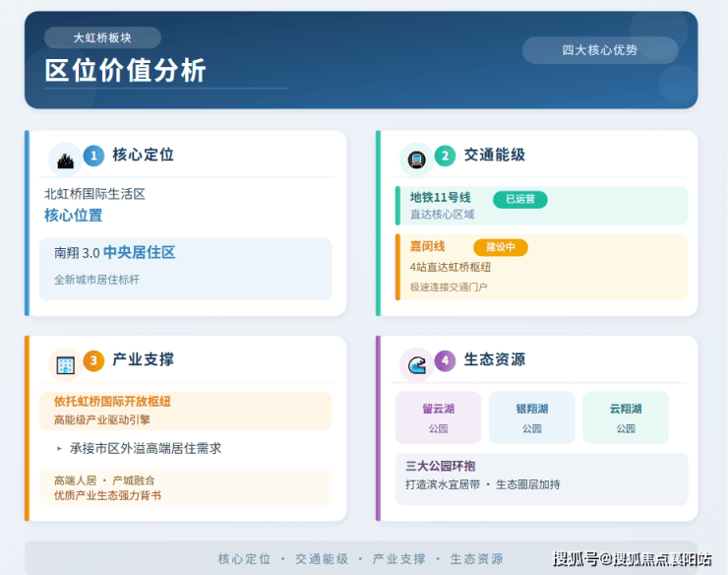Click the water wave icon beside 生态资源
728x575 pixels.
click(416, 365)
